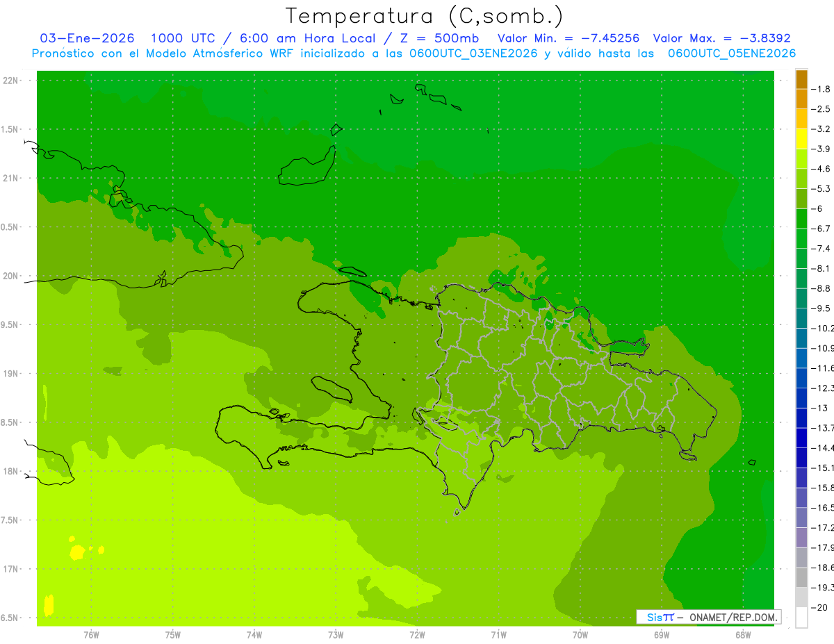The height and width of the screenshot is (644, 834).
Task: Click the "68W" longitude axis label
Action: point(743,634)
